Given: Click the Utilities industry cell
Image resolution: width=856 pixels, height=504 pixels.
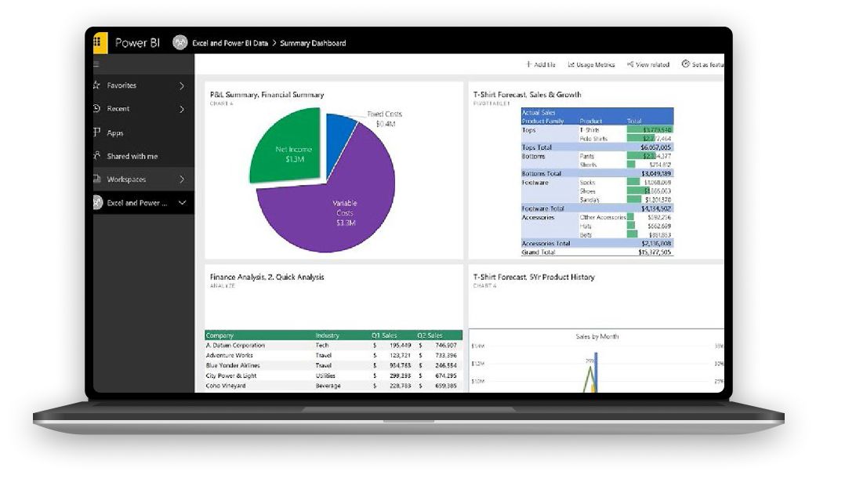Looking at the screenshot, I should [x=325, y=375].
